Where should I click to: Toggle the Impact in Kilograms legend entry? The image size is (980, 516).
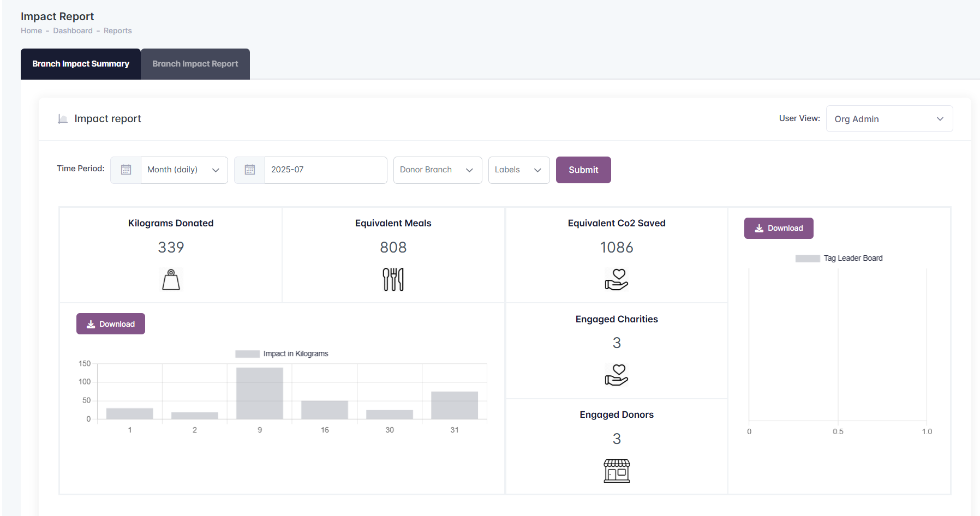point(282,354)
